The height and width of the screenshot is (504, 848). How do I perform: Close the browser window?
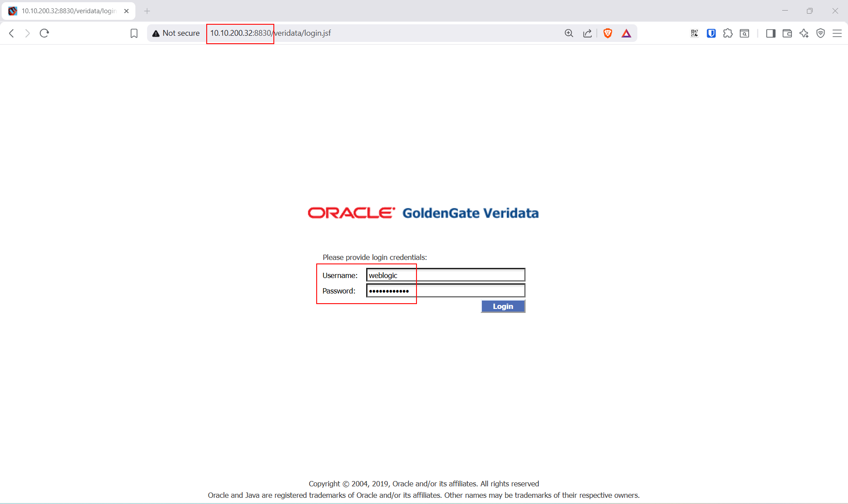pyautogui.click(x=835, y=11)
